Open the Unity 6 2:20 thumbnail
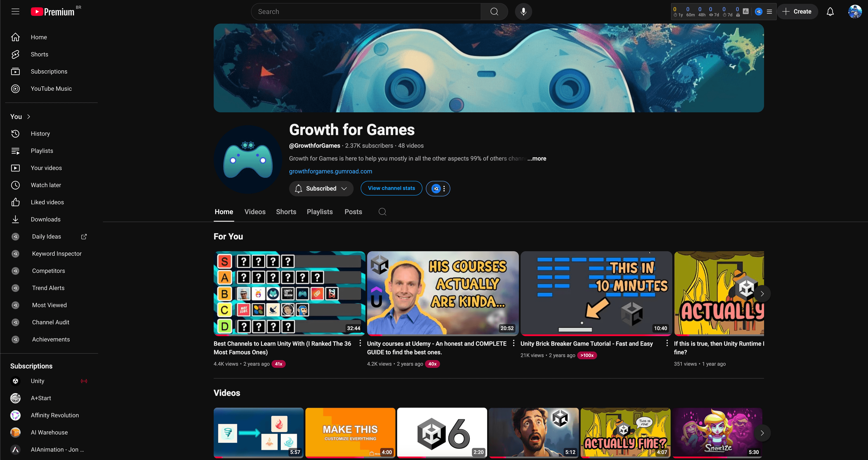The width and height of the screenshot is (868, 460). coord(442,433)
